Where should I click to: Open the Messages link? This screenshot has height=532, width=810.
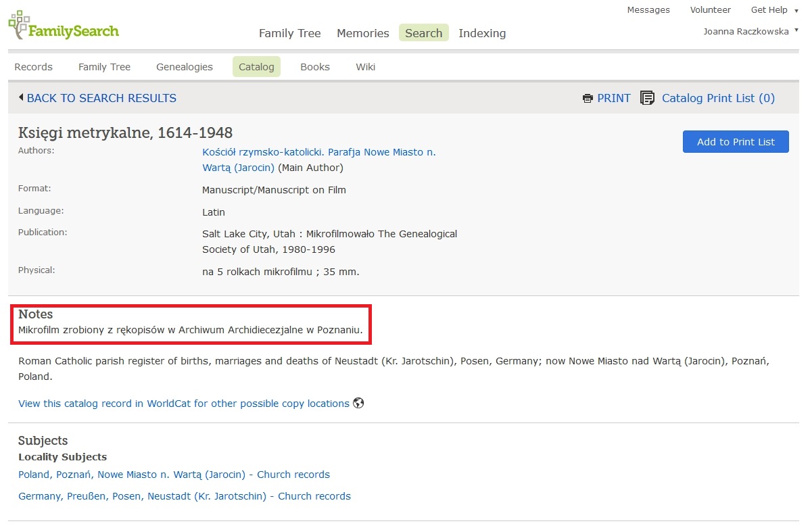[648, 10]
